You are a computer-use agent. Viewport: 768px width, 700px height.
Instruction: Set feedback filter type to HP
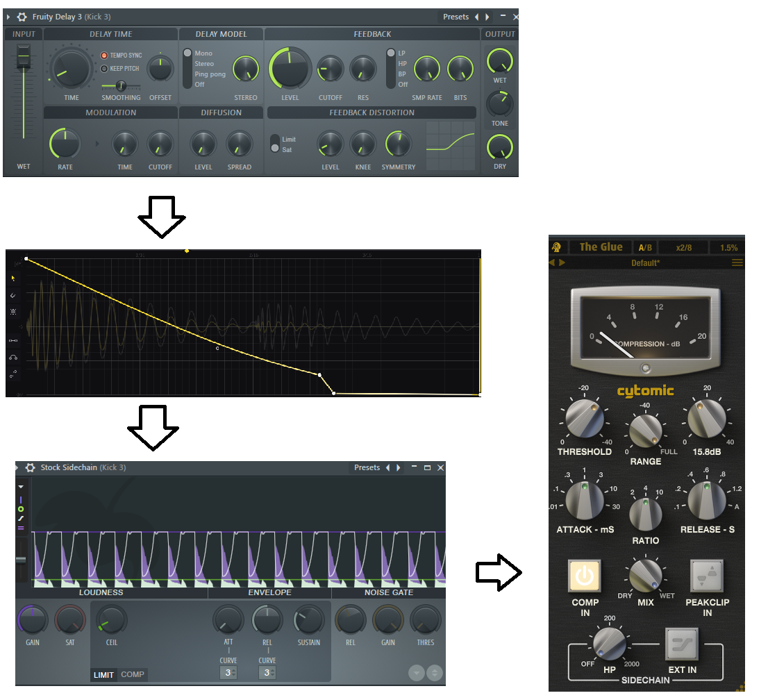coord(402,64)
